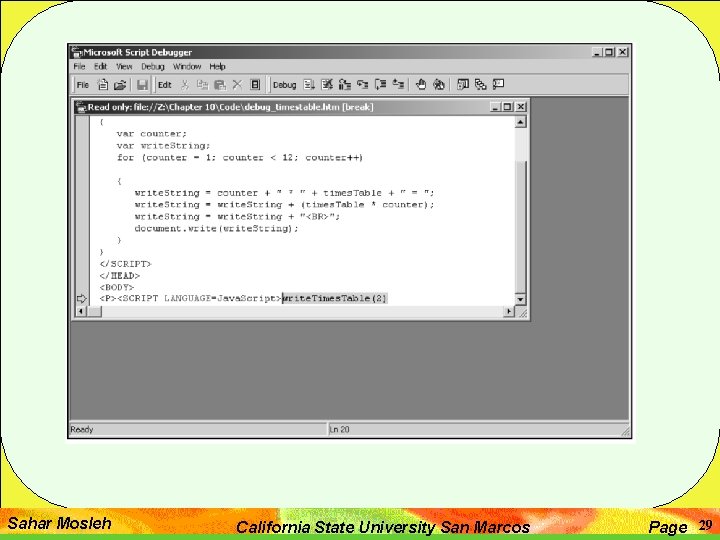The image size is (720, 540).
Task: Click the Paste clipboard icon
Action: [x=220, y=84]
